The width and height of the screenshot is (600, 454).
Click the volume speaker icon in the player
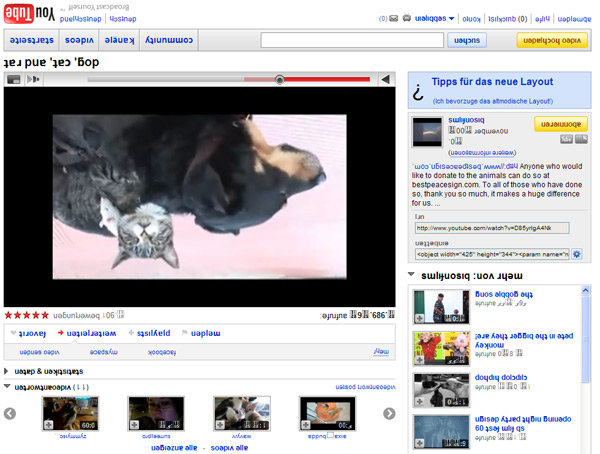pyautogui.click(x=33, y=79)
